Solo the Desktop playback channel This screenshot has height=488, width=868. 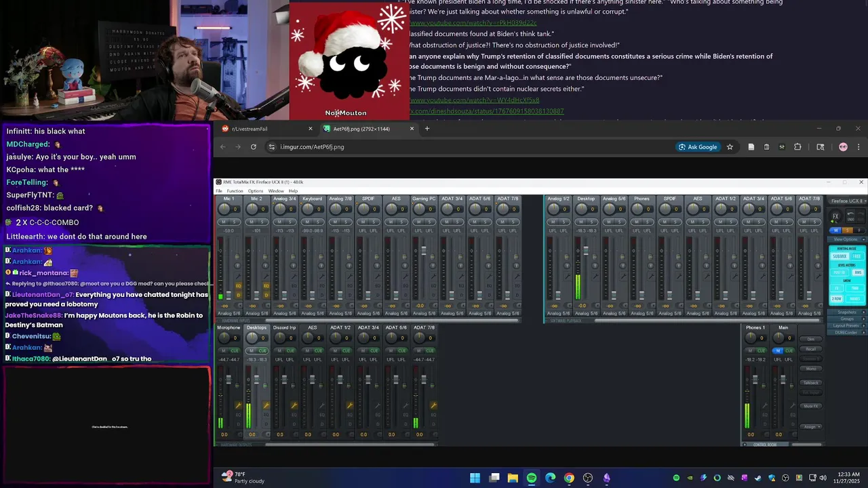coord(591,222)
